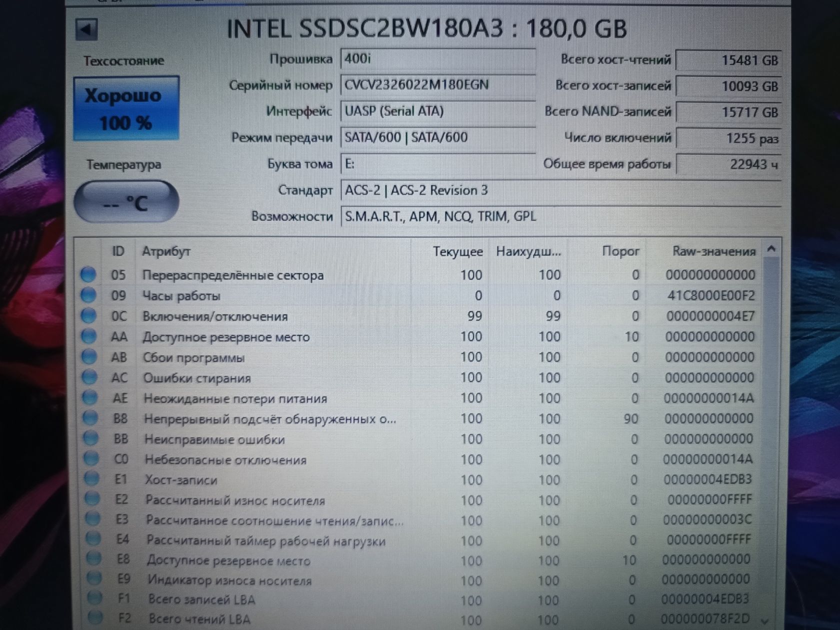Click the Порог column header
The width and height of the screenshot is (840, 630).
tap(620, 251)
